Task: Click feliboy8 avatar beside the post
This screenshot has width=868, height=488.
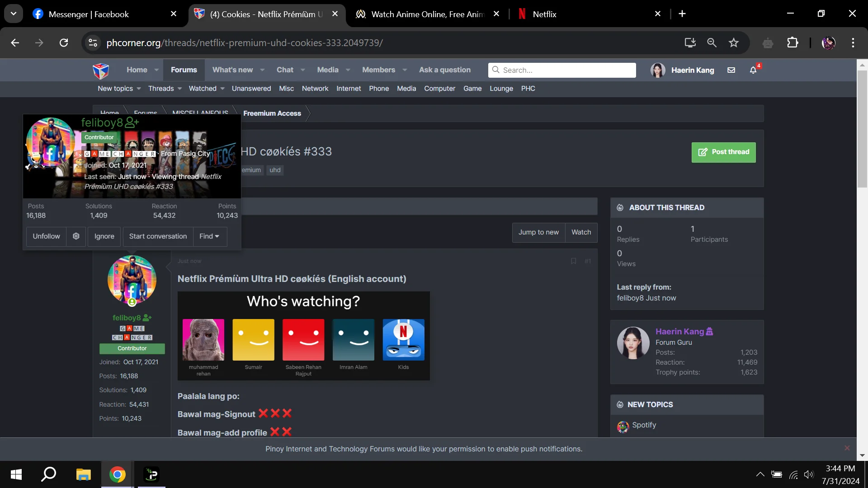Action: tap(132, 280)
